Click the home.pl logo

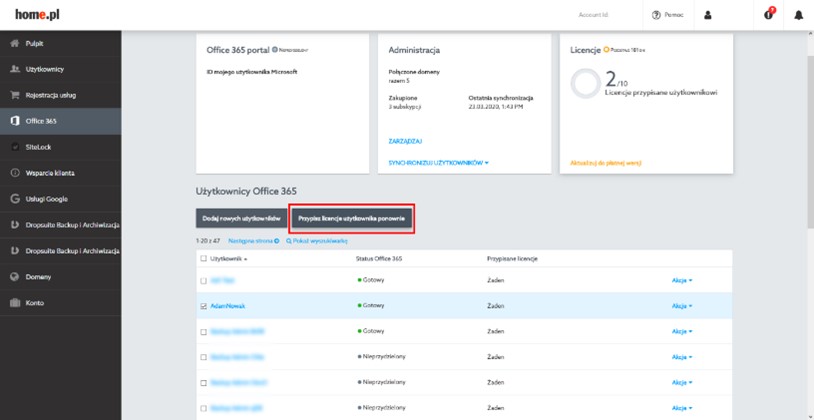(x=37, y=15)
